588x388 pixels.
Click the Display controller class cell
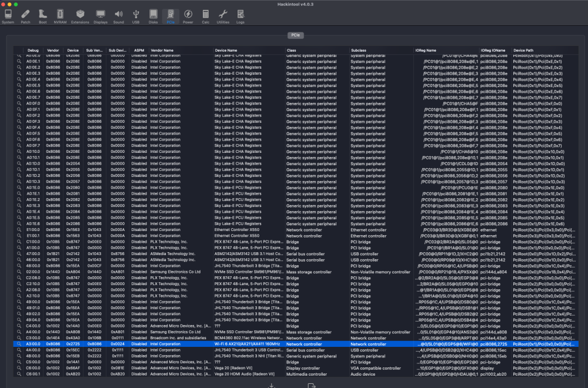point(303,368)
